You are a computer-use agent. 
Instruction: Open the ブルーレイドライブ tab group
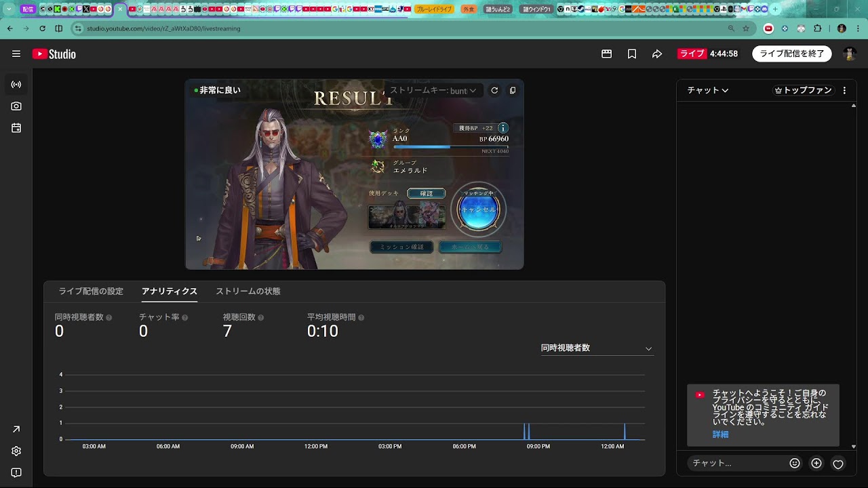coord(434,9)
